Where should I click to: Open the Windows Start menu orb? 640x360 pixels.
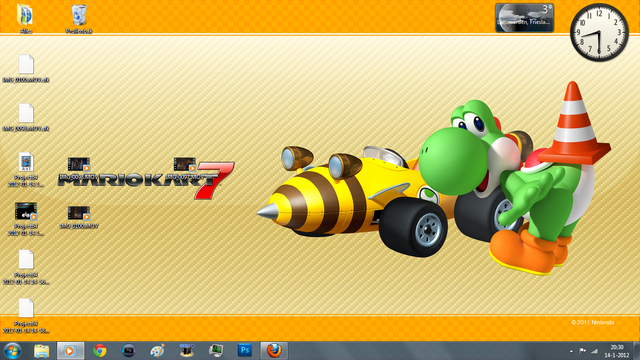pyautogui.click(x=12, y=351)
